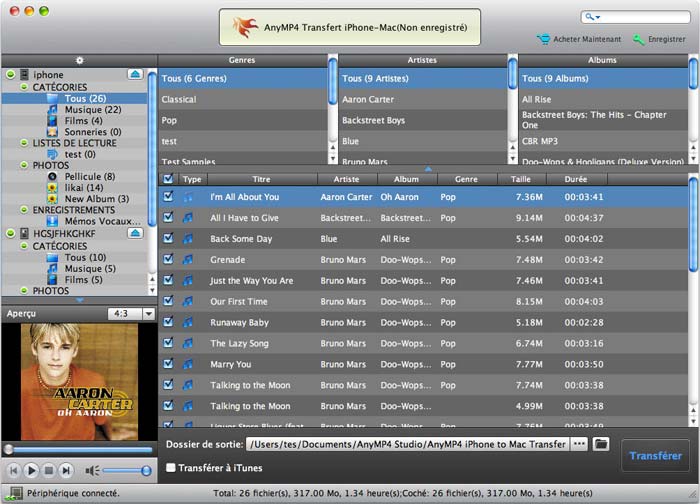Sort by Taille column
The width and height of the screenshot is (700, 504).
coord(521,179)
